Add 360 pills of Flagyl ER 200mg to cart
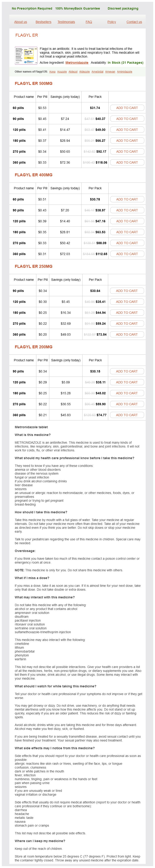155x868 pixels. (127, 415)
